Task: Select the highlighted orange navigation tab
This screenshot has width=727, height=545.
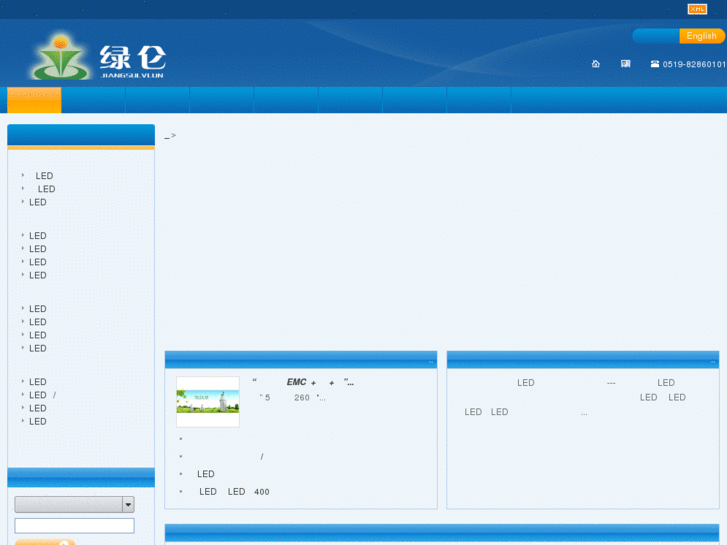Action: pyautogui.click(x=34, y=100)
